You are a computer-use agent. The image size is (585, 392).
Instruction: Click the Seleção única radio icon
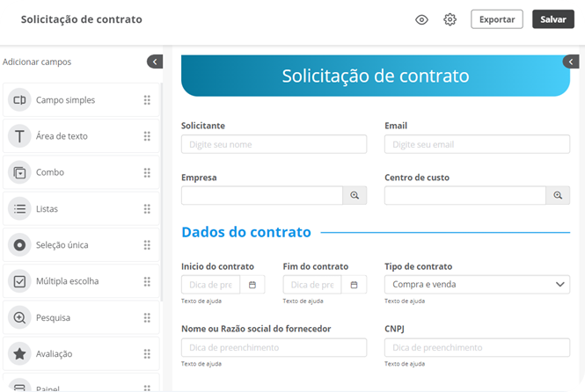point(19,245)
